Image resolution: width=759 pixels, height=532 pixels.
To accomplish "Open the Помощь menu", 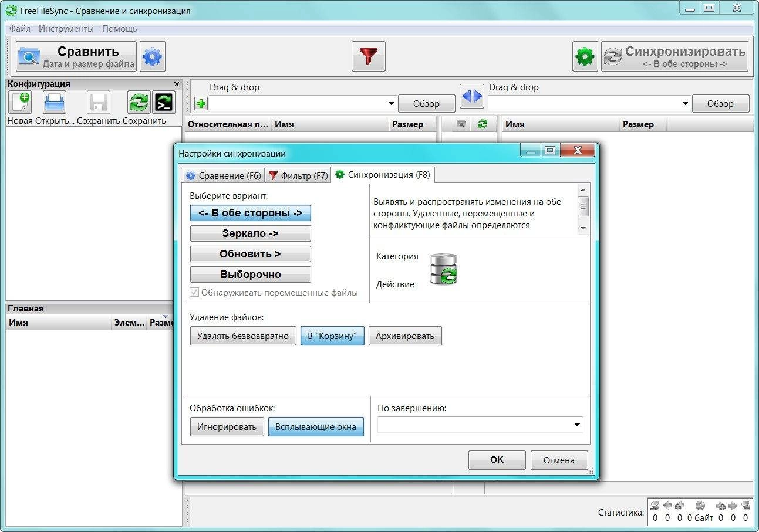I will click(120, 28).
